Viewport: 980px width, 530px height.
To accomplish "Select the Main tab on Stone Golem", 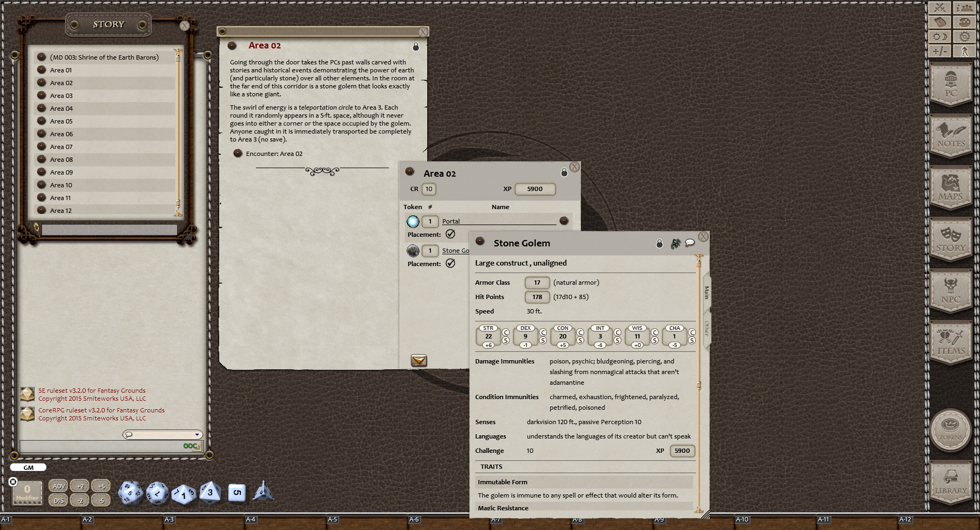I will pos(706,292).
